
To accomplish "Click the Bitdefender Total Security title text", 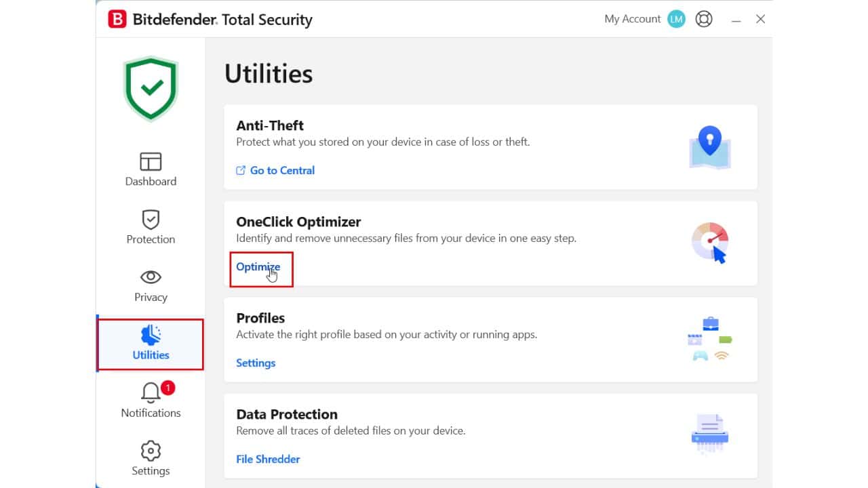I will [x=222, y=19].
